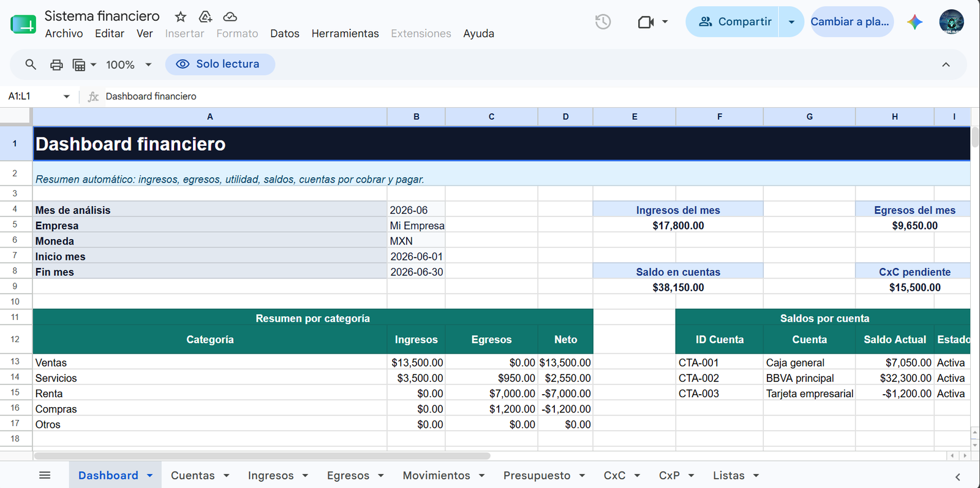Viewport: 980px width, 488px height.
Task: Open the Google account avatar
Action: [951, 22]
